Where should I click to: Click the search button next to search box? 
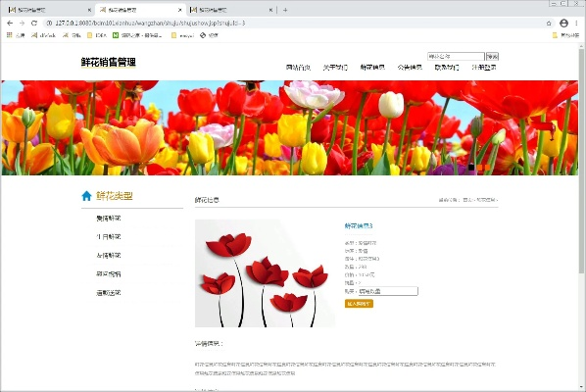pyautogui.click(x=492, y=57)
